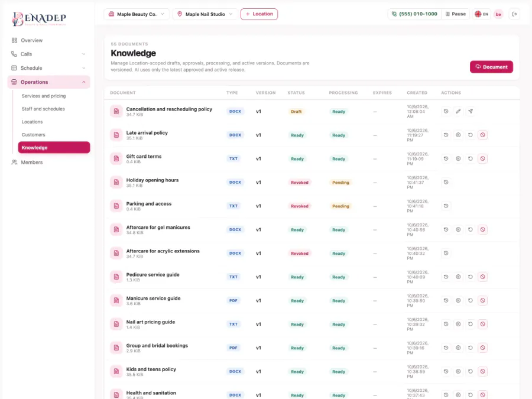532x399 pixels.
Task: Click the add Location button
Action: pos(259,14)
